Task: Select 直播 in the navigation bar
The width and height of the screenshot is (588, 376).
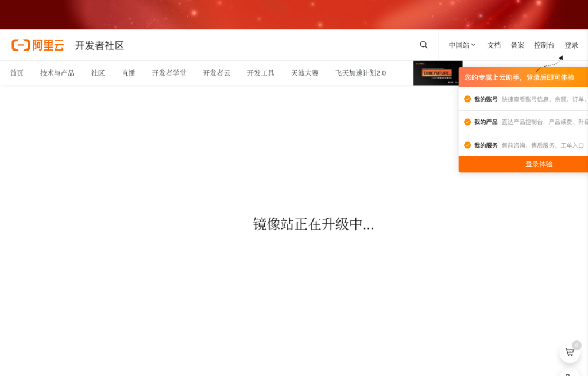Action: [x=129, y=73]
